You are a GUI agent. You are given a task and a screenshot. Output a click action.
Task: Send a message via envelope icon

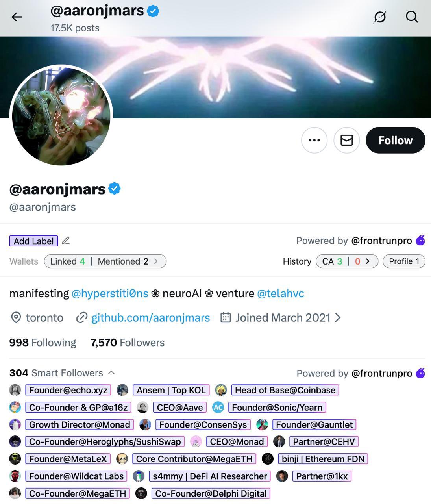tap(347, 140)
